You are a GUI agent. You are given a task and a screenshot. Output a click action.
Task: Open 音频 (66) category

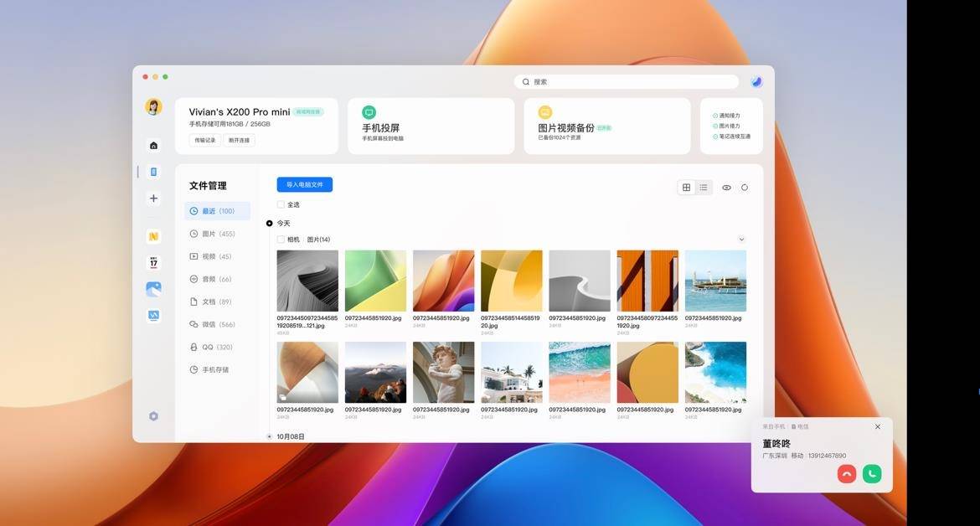[218, 279]
